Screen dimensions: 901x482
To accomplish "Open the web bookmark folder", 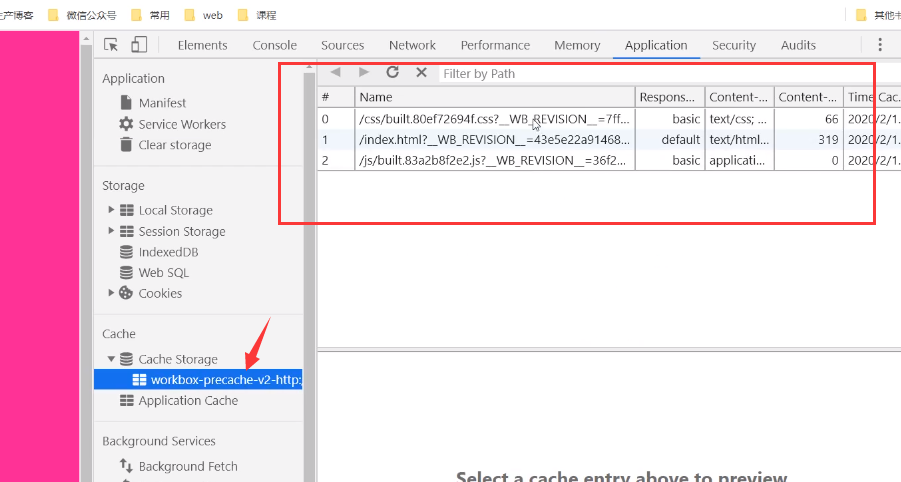I will (x=203, y=15).
